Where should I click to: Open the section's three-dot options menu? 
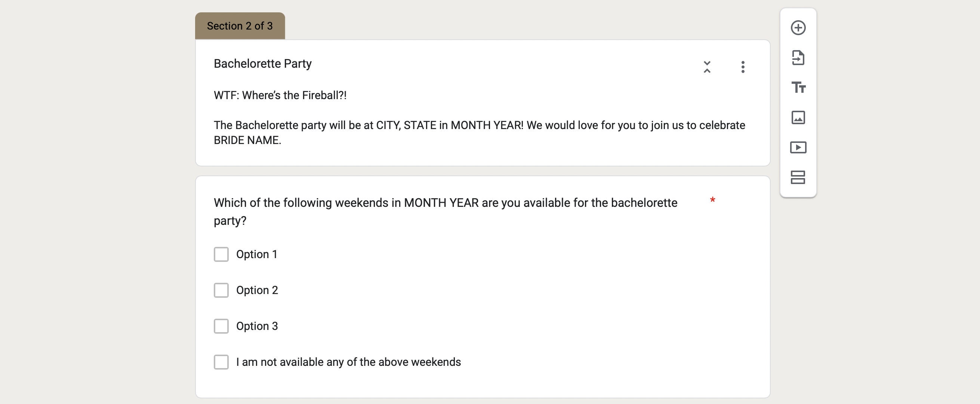coord(743,67)
